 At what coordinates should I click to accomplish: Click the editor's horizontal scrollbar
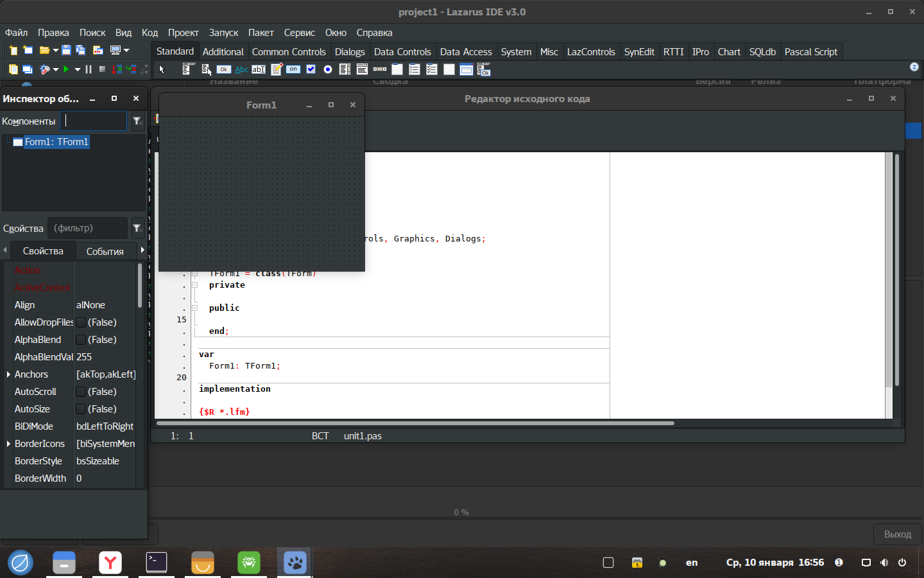pos(415,423)
